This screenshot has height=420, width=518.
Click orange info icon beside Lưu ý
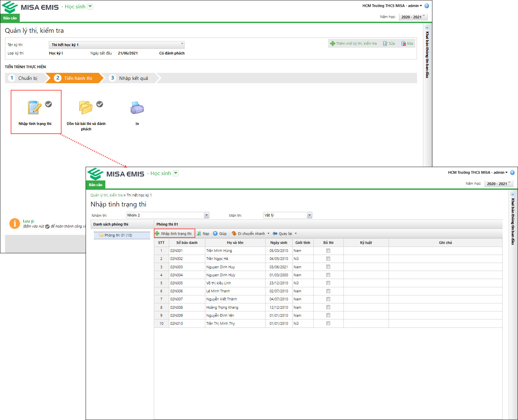click(15, 224)
